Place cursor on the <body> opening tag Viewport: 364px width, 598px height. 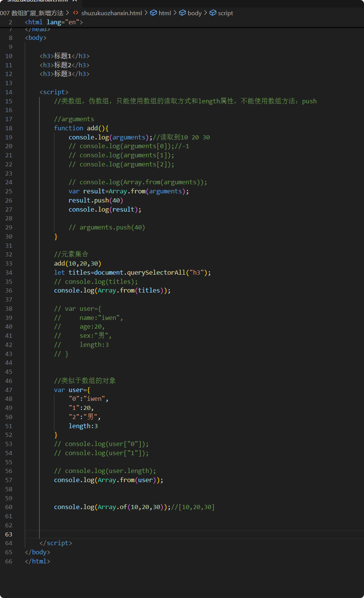click(x=36, y=38)
